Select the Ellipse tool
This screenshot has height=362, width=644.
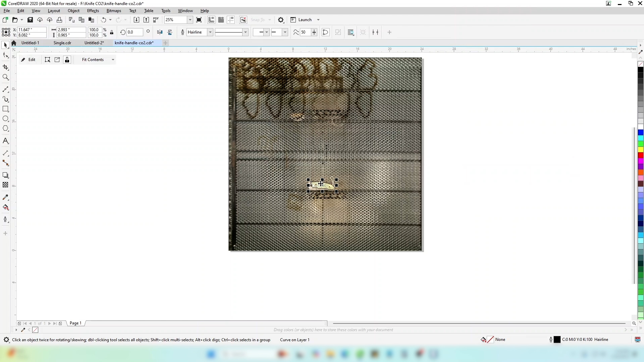coord(5,119)
